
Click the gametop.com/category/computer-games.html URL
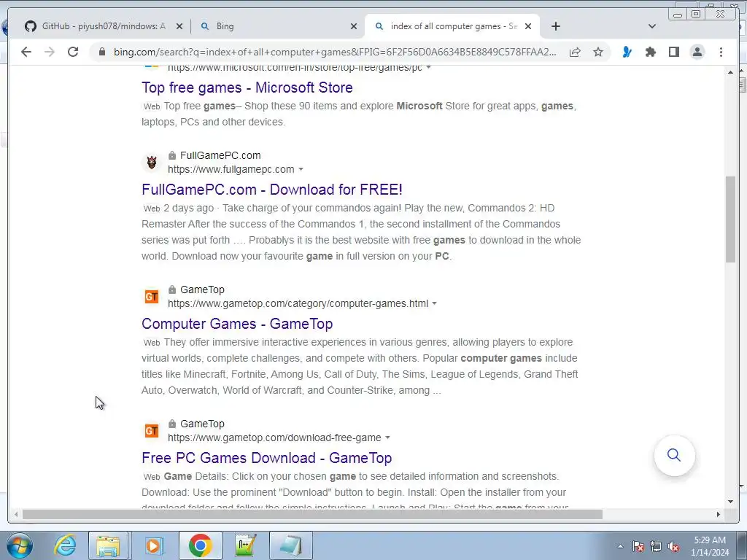point(298,304)
